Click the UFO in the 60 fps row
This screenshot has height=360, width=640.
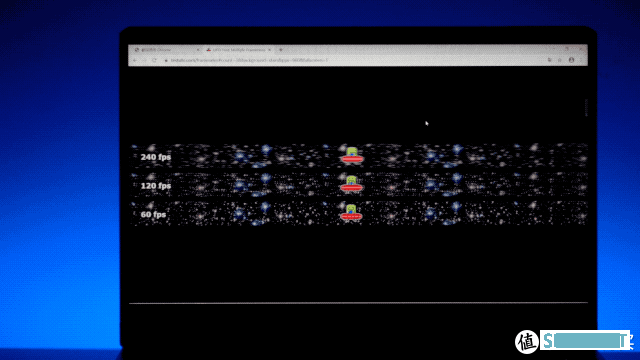coord(351,212)
